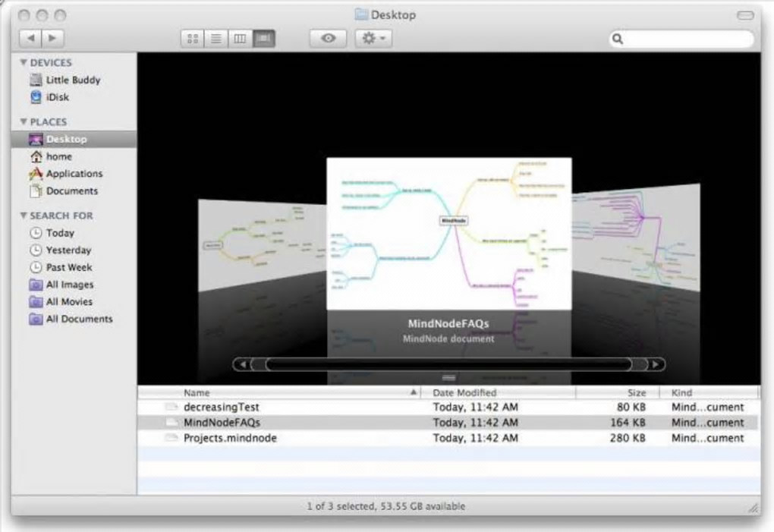Collapse the DEVICES section

24,63
